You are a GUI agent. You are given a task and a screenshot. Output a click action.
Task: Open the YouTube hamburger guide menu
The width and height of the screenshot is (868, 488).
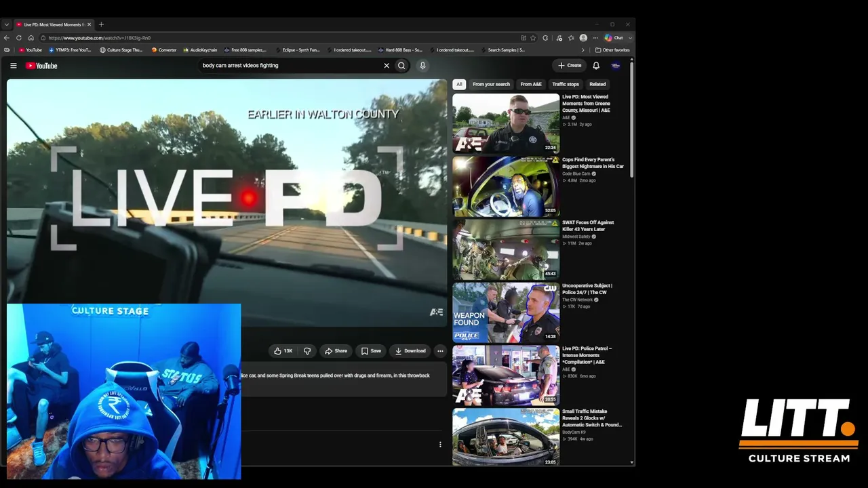pyautogui.click(x=13, y=66)
